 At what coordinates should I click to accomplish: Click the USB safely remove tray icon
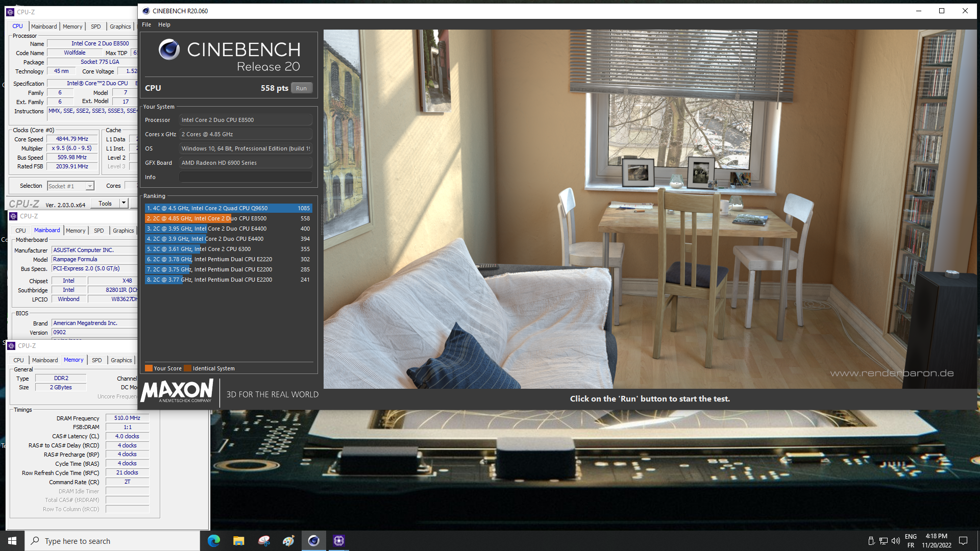tap(871, 541)
